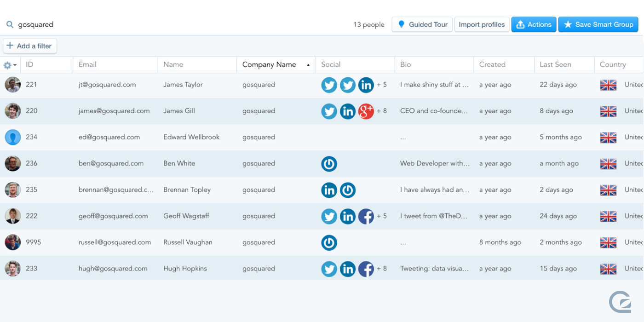Sort the table by Email column

point(115,65)
